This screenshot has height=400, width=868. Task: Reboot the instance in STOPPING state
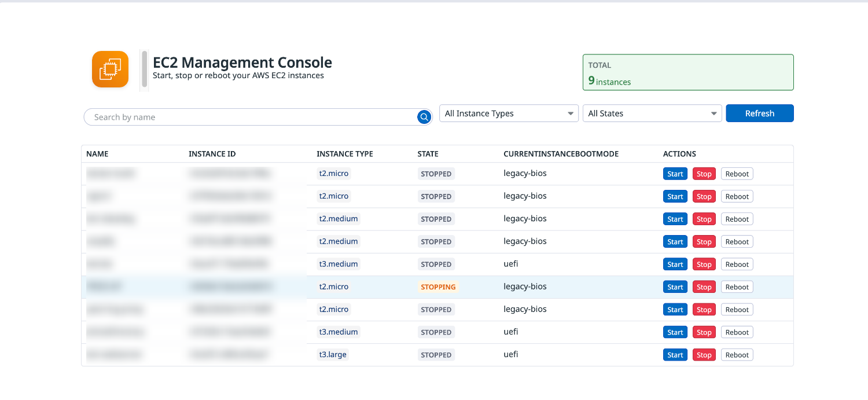[x=737, y=287]
